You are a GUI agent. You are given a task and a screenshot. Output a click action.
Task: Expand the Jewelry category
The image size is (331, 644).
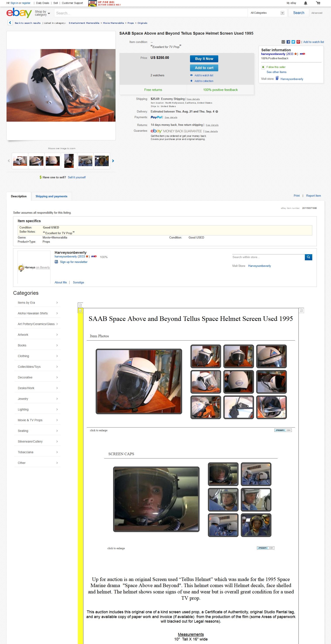pyautogui.click(x=37, y=399)
